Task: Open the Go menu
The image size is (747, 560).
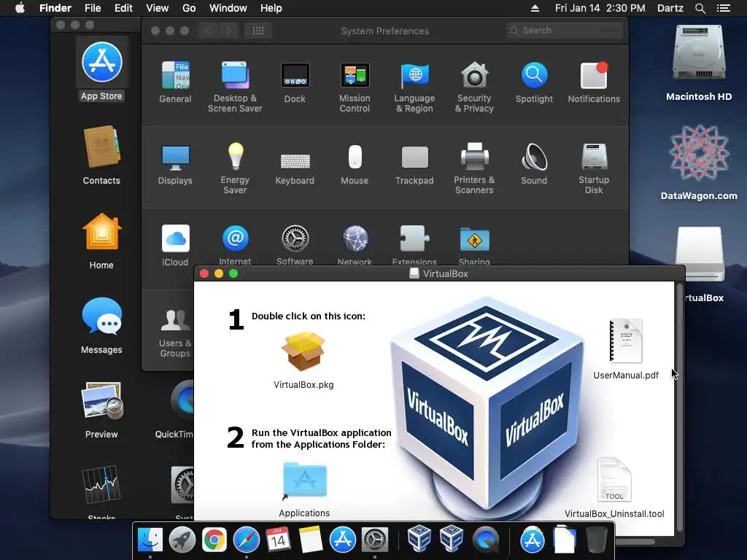Action: click(189, 8)
